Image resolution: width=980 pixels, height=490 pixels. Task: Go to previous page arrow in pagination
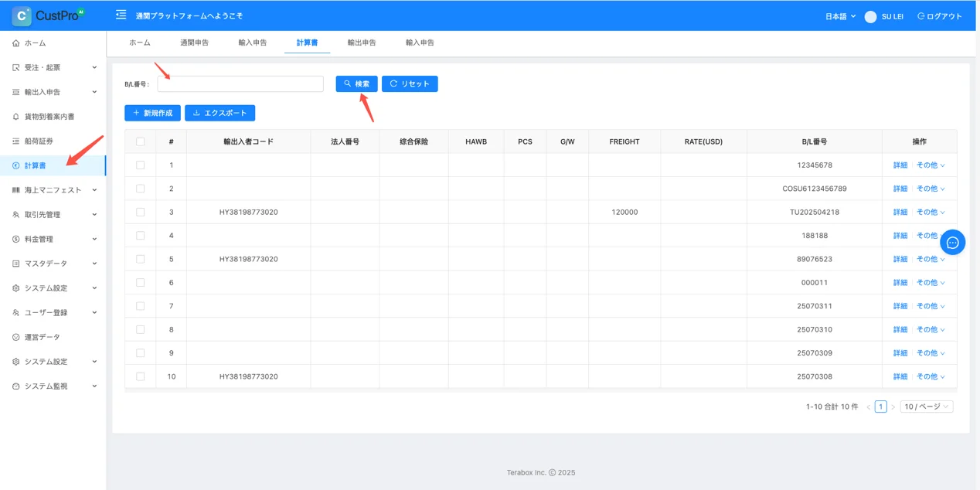tap(868, 407)
